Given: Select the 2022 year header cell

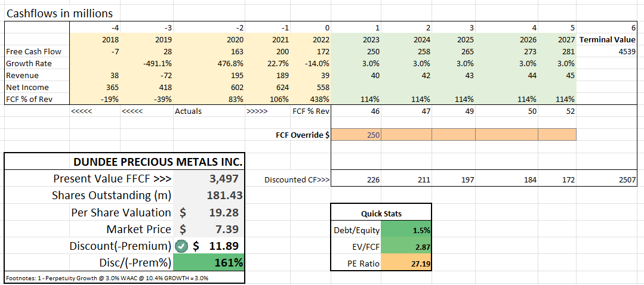Looking at the screenshot, I should click(x=310, y=40).
